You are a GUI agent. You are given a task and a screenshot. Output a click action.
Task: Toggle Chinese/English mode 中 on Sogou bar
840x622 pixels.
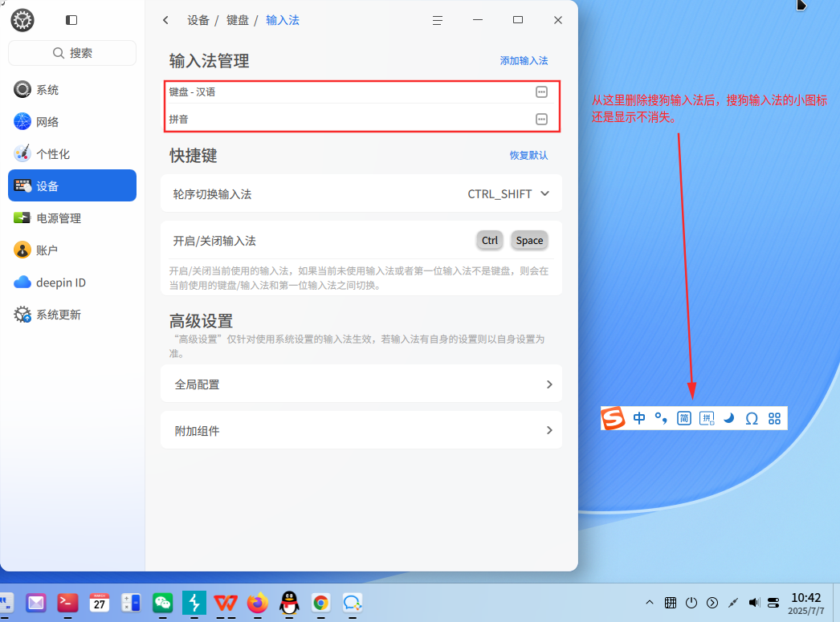click(x=639, y=418)
